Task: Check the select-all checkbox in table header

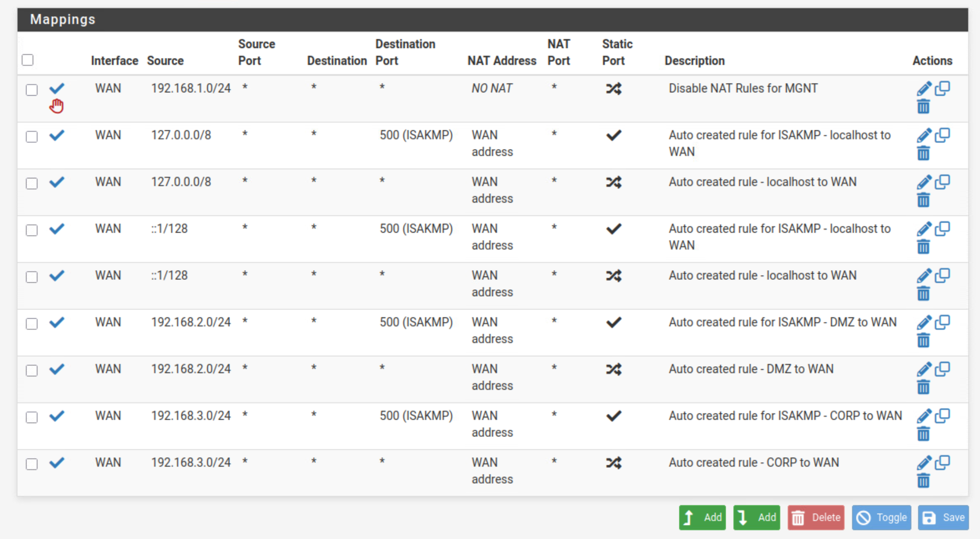Action: click(27, 60)
